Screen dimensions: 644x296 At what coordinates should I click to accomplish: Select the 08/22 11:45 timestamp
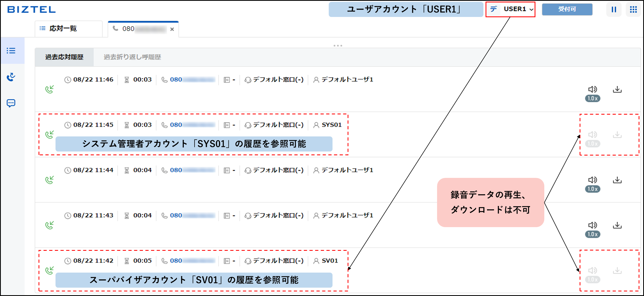(93, 125)
